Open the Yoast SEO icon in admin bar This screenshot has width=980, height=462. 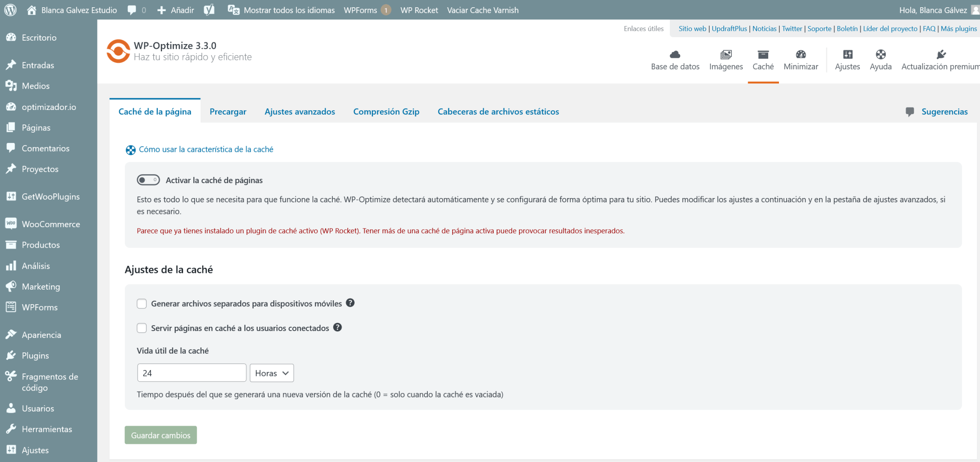(209, 10)
